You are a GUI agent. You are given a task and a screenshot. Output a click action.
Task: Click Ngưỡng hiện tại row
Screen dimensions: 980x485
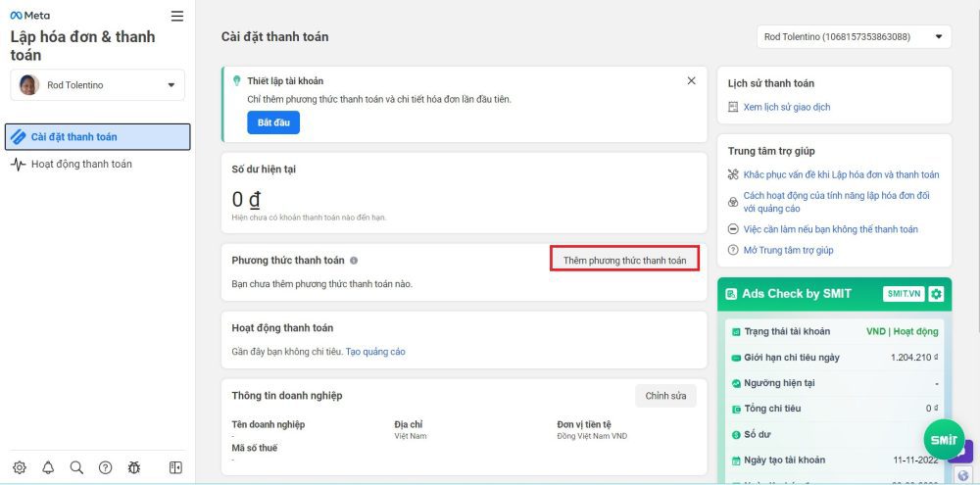(x=835, y=383)
